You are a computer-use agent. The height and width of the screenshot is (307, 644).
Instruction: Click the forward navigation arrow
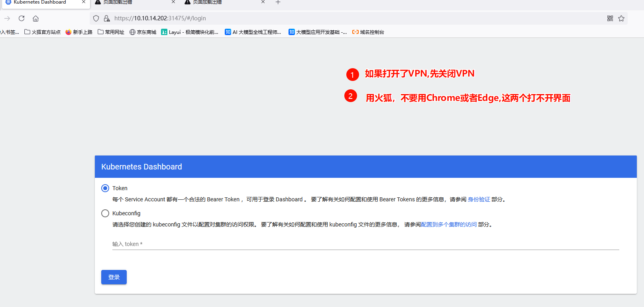point(7,18)
